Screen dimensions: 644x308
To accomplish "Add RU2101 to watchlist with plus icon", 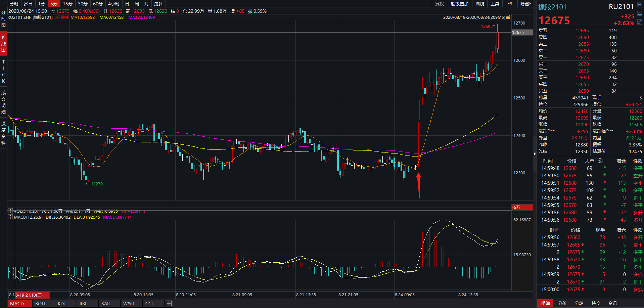I will pyautogui.click(x=640, y=5).
